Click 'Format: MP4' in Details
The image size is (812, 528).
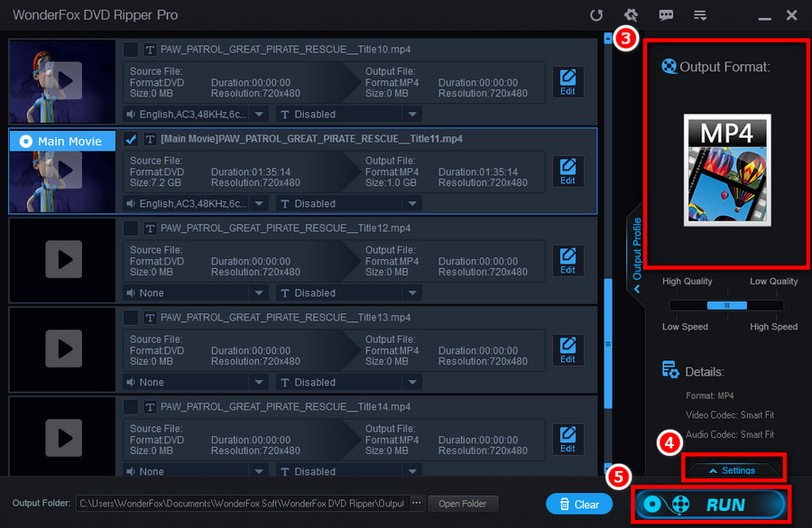[709, 396]
